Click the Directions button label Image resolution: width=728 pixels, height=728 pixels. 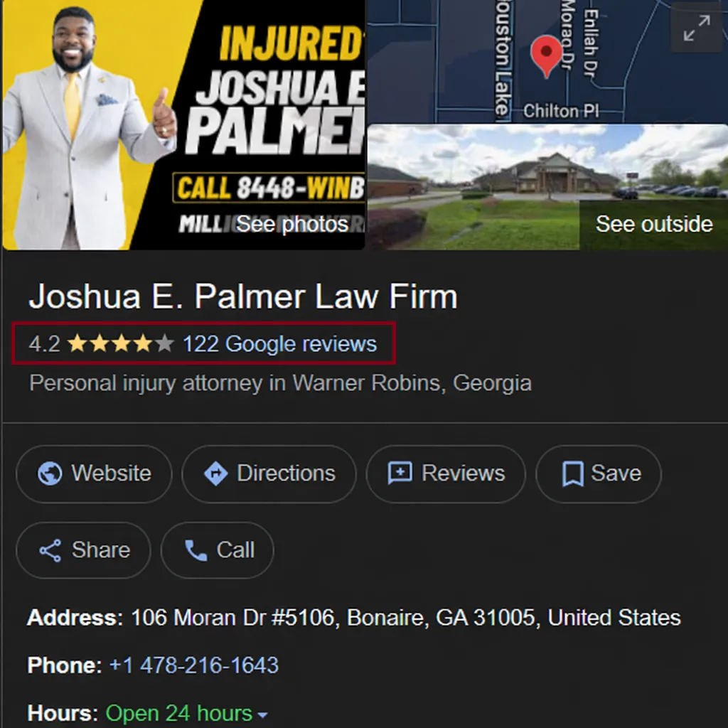[x=286, y=473]
